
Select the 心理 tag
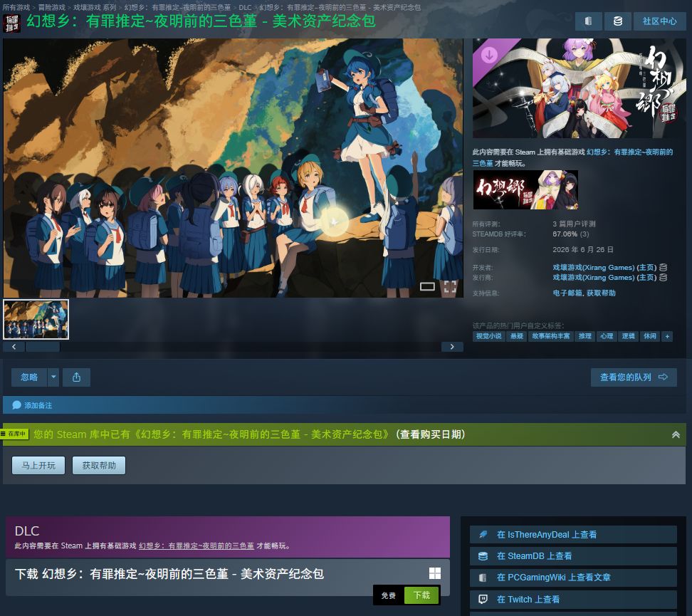[x=607, y=336]
